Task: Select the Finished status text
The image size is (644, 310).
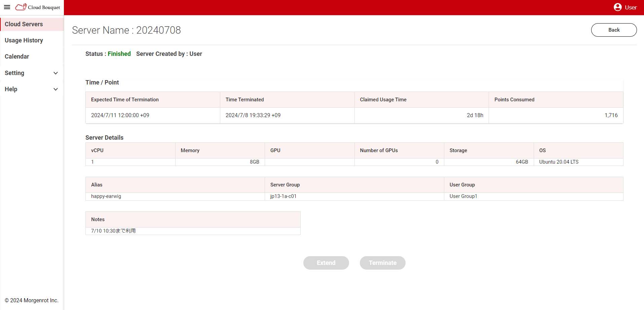Action: pos(119,54)
